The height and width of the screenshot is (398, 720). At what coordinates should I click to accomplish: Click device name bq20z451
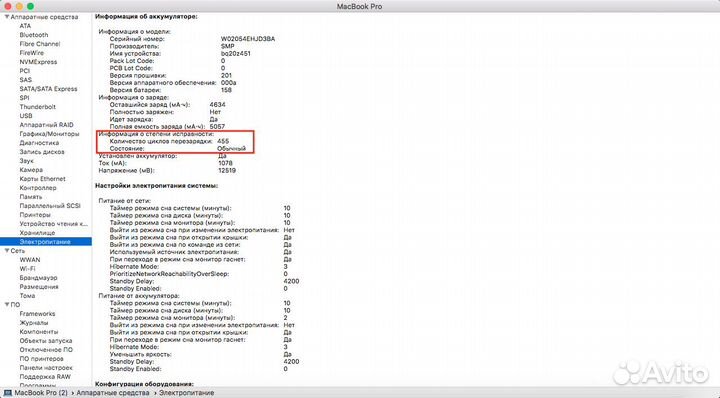[236, 54]
